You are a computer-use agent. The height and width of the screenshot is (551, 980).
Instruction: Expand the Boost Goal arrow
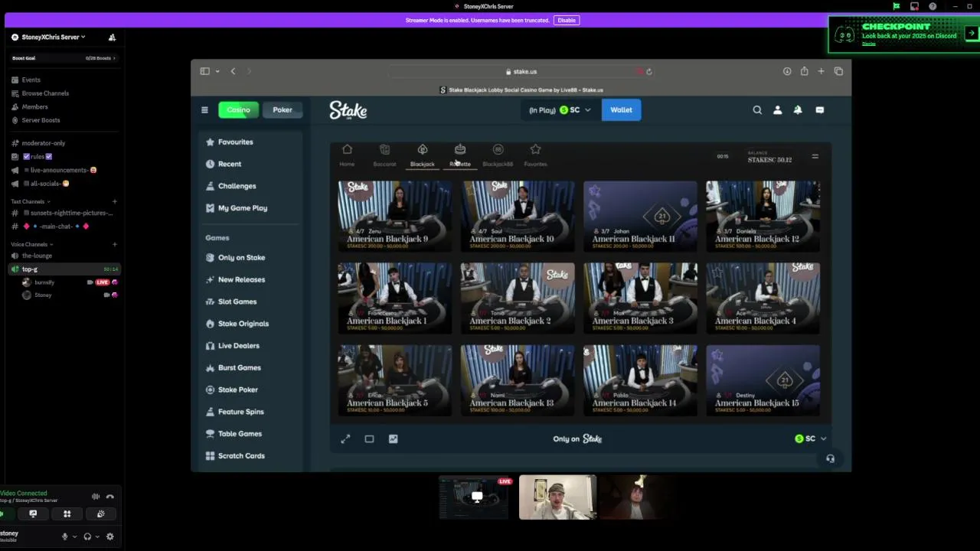pyautogui.click(x=114, y=58)
